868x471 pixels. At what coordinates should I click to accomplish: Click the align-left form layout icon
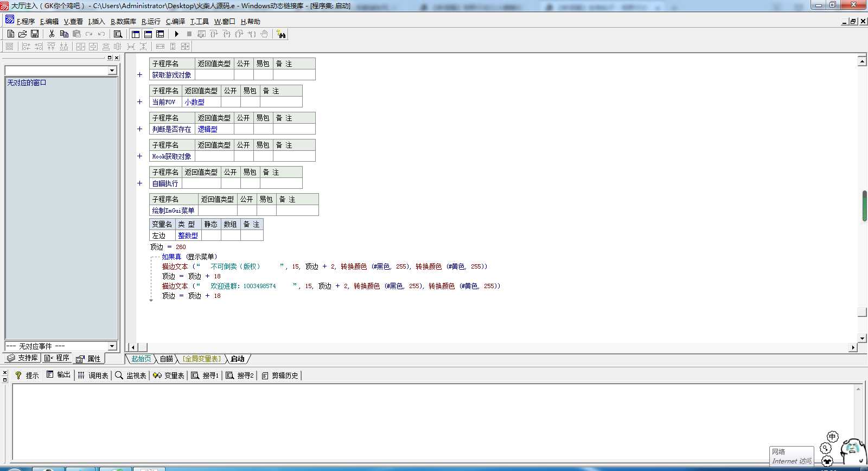[x=26, y=47]
